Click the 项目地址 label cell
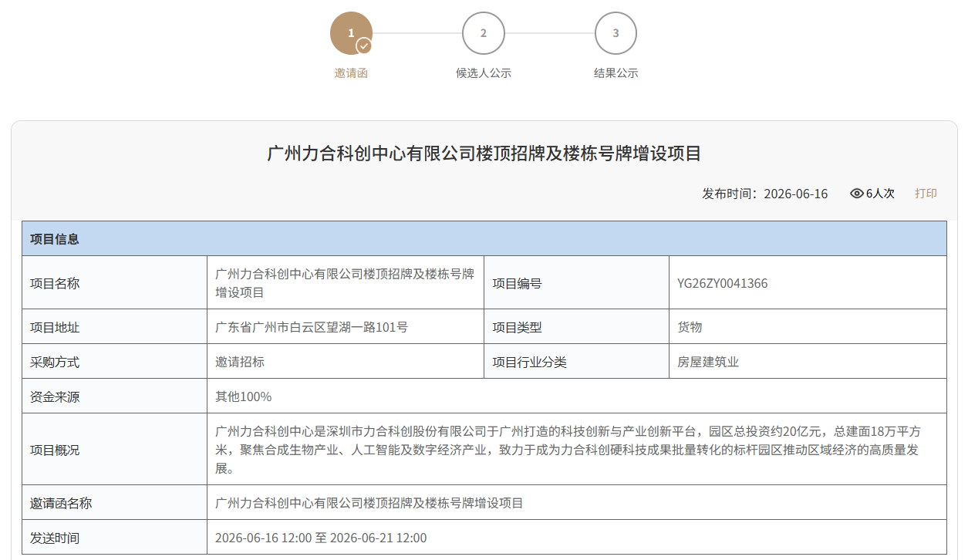This screenshot has width=968, height=560. click(x=115, y=327)
